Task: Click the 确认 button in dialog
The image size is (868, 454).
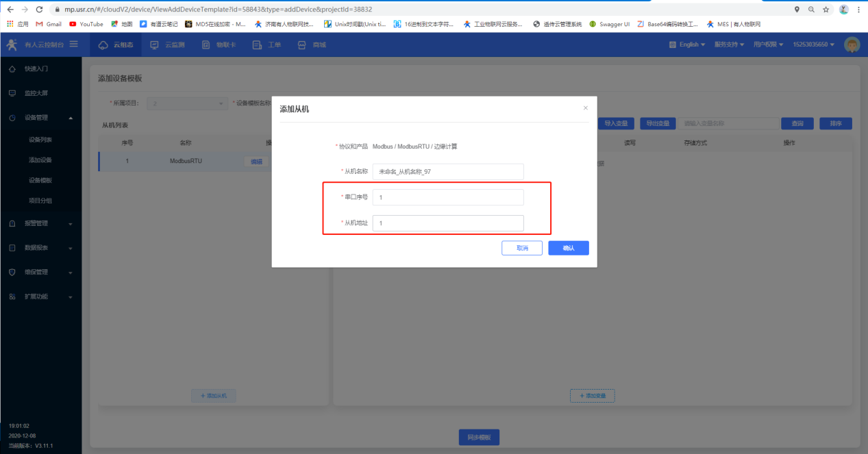Action: coord(568,248)
